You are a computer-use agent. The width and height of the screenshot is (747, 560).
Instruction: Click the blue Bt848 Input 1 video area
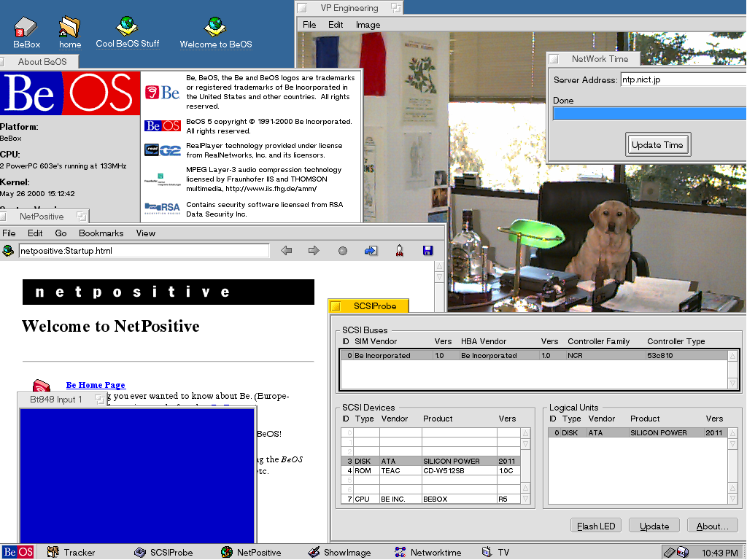click(x=137, y=475)
